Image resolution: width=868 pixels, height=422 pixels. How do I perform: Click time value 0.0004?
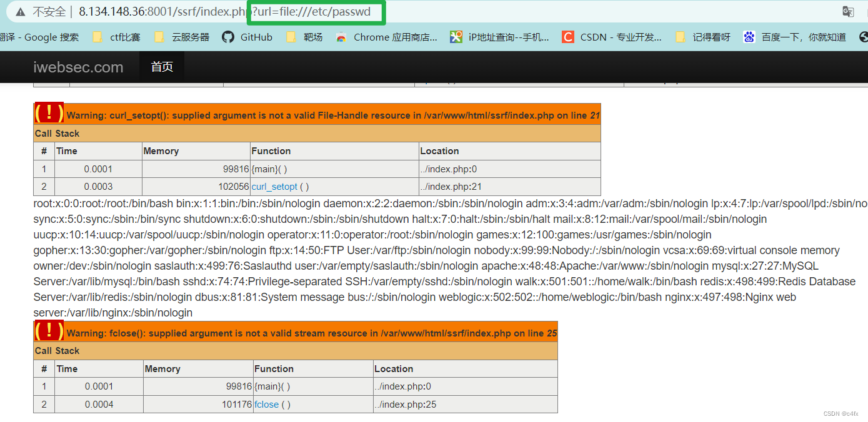coord(99,405)
